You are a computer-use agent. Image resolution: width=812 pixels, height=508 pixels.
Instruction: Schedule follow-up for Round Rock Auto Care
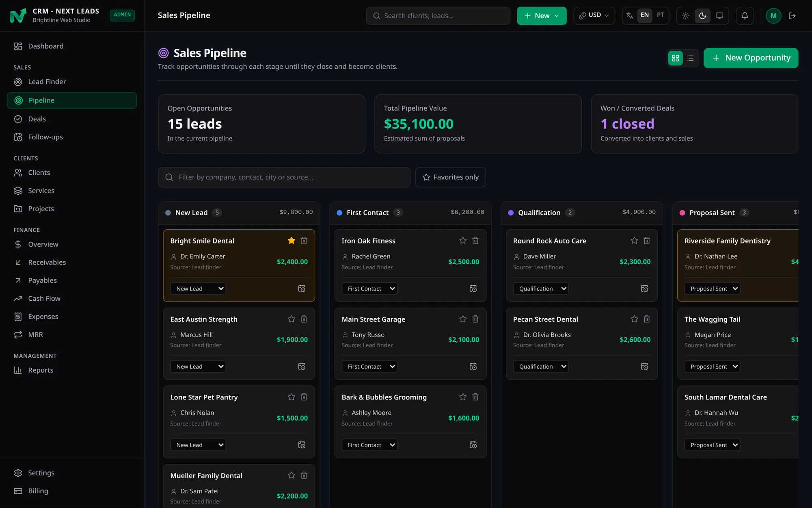[x=644, y=289]
